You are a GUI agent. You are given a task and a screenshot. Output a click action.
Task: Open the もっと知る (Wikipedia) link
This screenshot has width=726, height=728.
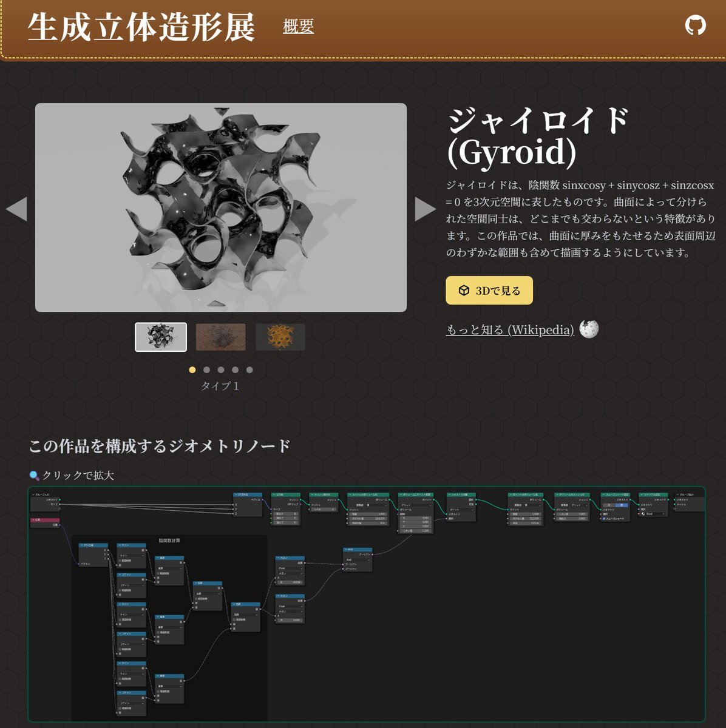pos(510,329)
